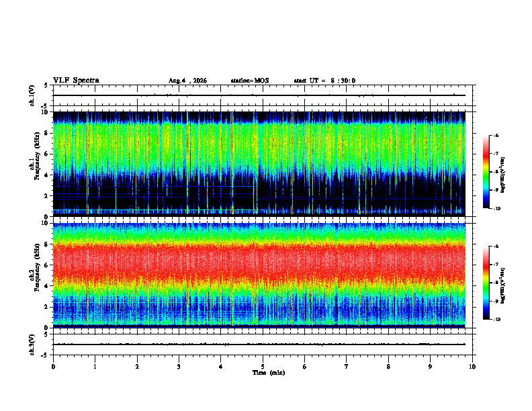Click the "ch.3(V)" axis label

(32, 345)
